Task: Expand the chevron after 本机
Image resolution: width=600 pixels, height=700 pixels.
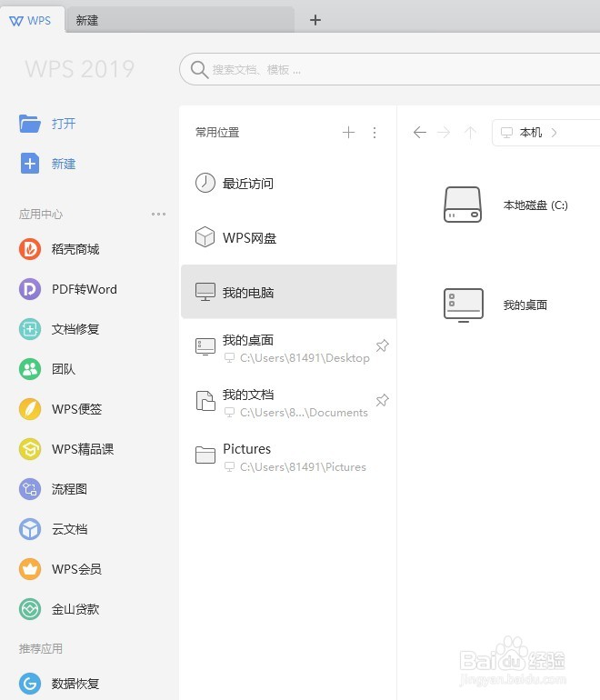Action: (x=554, y=133)
